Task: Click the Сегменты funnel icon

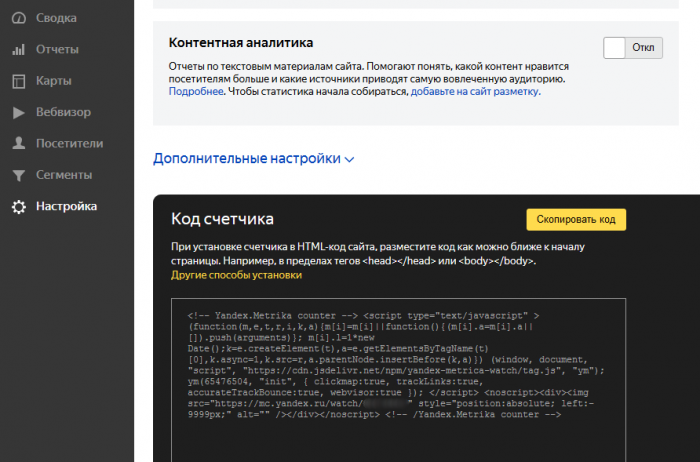Action: [x=19, y=175]
